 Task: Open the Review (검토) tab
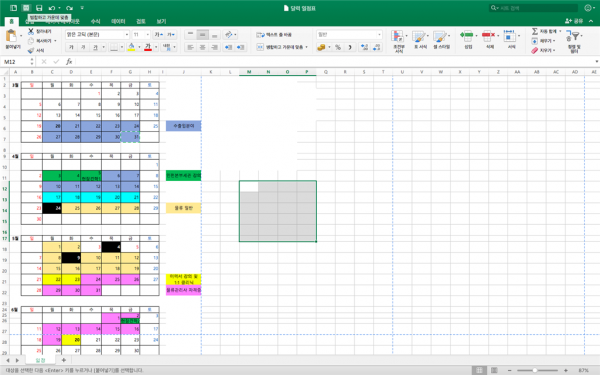tap(141, 21)
